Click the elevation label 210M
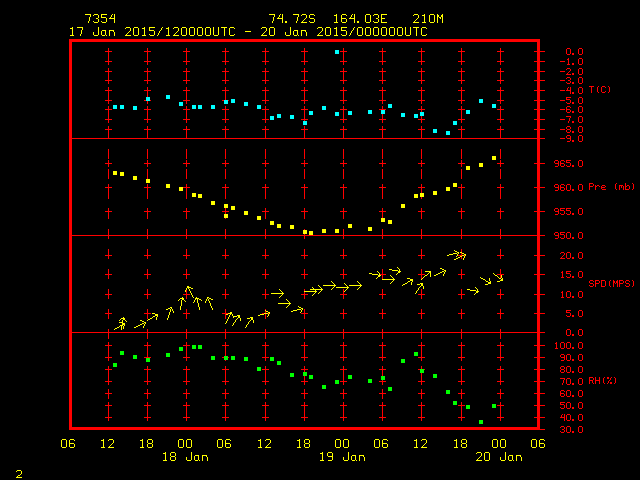640x480 pixels. pyautogui.click(x=428, y=19)
